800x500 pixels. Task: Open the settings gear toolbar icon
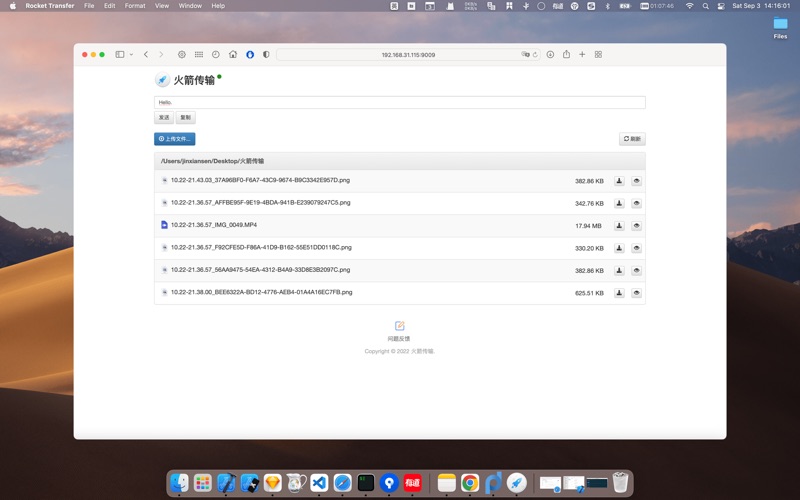(182, 55)
